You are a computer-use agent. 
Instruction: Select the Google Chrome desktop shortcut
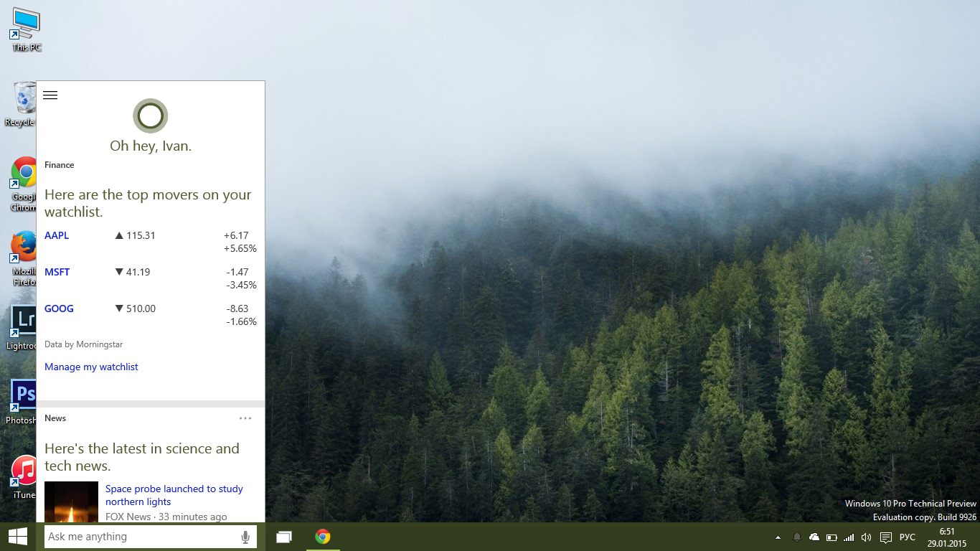[x=22, y=184]
